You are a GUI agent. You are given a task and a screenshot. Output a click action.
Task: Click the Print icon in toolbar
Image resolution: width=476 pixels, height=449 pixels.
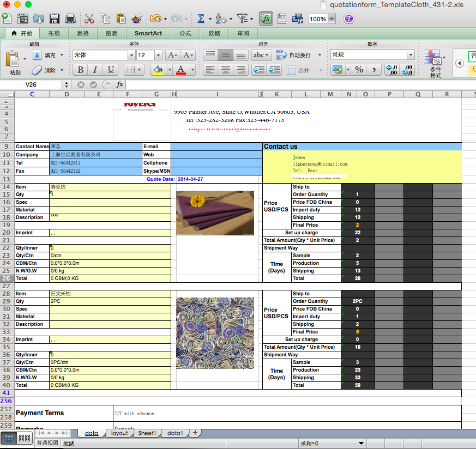coord(70,19)
